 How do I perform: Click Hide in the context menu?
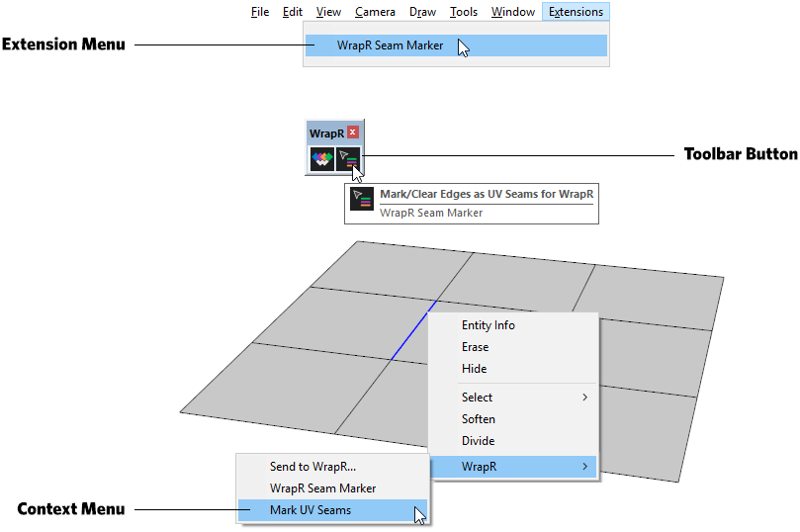474,369
